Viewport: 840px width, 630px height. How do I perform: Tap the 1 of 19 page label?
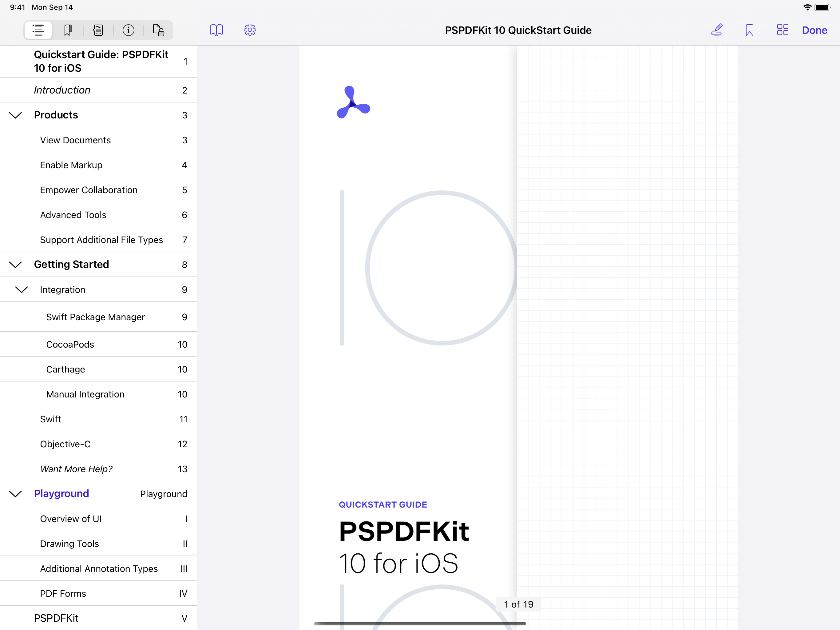pos(518,604)
